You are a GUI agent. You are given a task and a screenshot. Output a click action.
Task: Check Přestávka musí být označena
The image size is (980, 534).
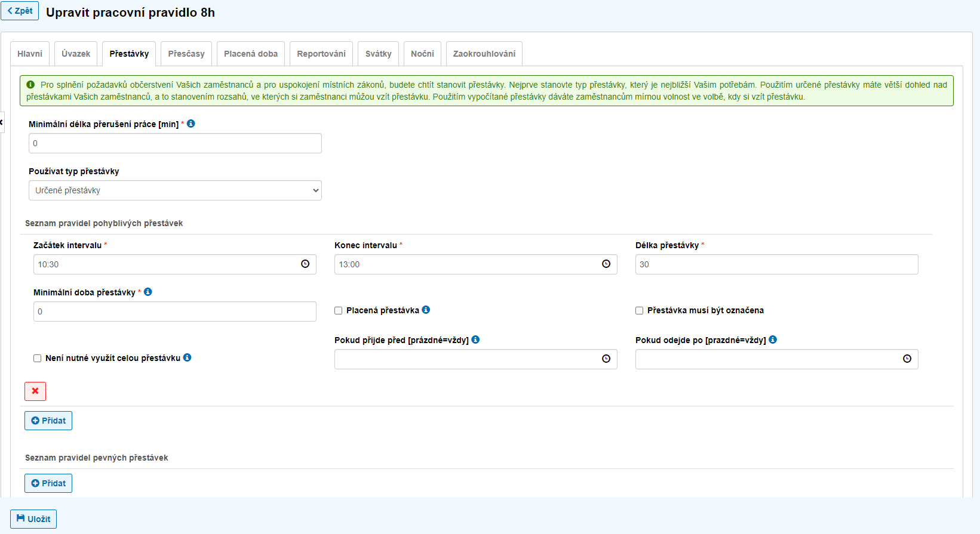640,310
